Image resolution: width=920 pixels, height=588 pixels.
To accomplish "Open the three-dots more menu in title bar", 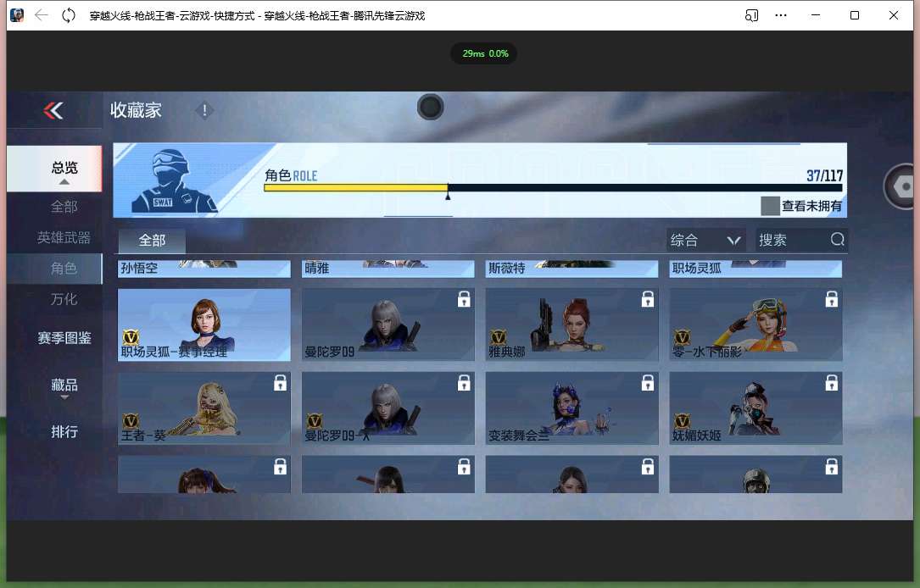I will (x=780, y=15).
